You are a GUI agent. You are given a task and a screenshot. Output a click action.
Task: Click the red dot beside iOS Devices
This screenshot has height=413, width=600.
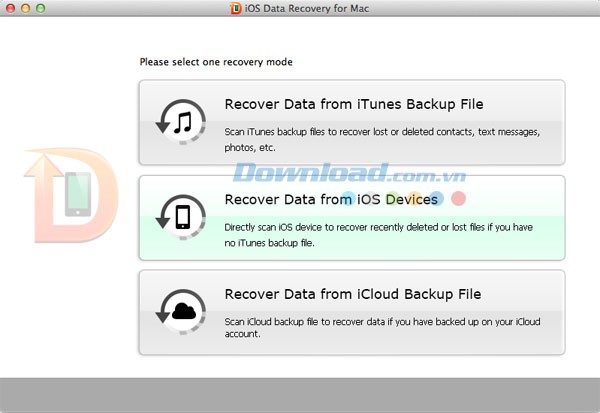pos(459,198)
